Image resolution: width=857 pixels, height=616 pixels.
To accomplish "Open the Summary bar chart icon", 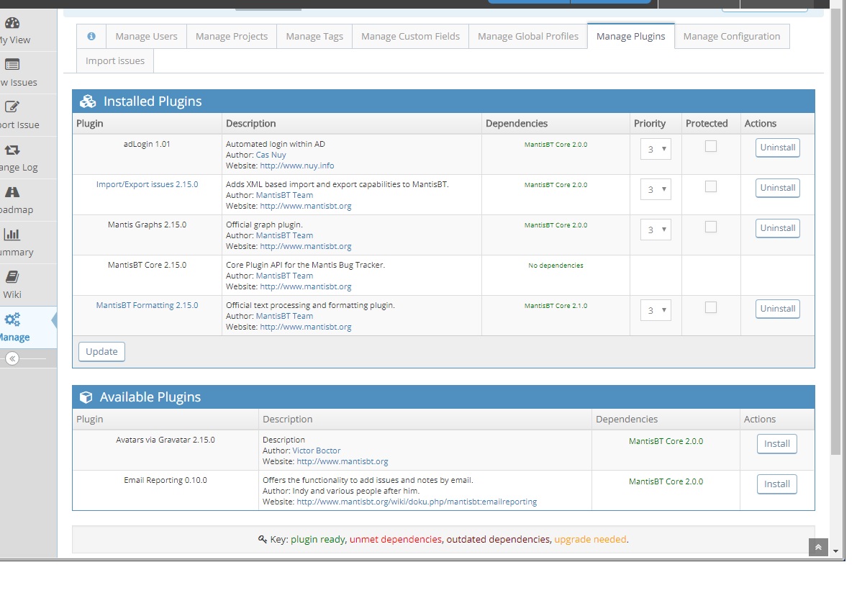I will point(12,235).
